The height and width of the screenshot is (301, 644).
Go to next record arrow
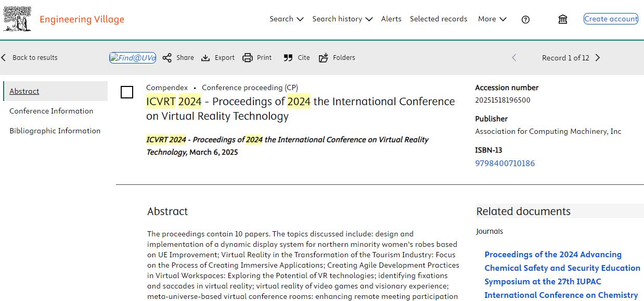tap(598, 58)
